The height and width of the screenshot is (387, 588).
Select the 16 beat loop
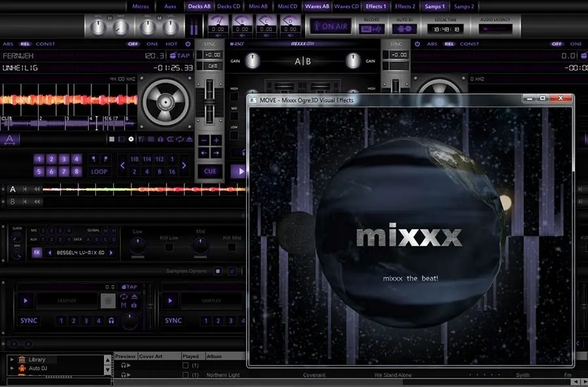tap(172, 171)
